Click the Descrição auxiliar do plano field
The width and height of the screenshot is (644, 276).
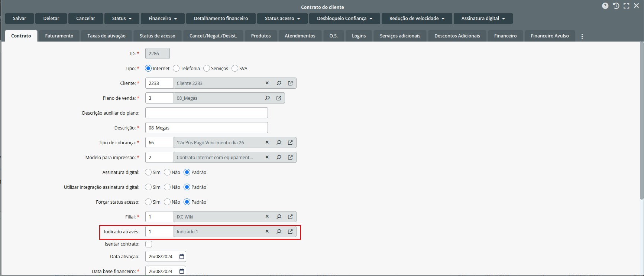[x=207, y=113]
